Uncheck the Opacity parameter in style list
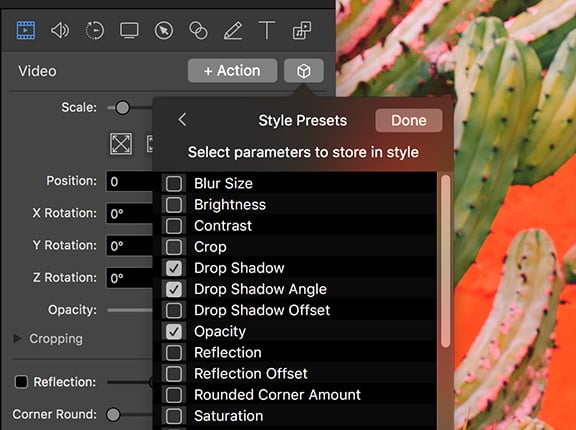This screenshot has width=576, height=430. tap(174, 332)
